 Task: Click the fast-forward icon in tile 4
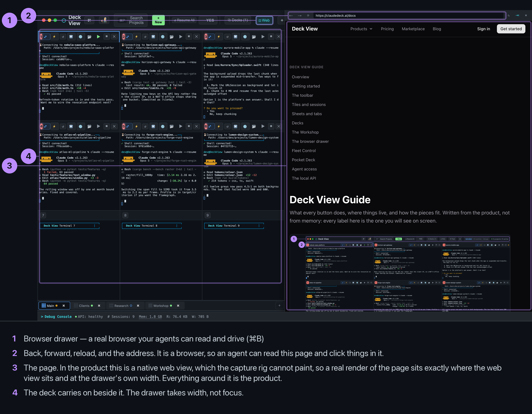(71, 127)
